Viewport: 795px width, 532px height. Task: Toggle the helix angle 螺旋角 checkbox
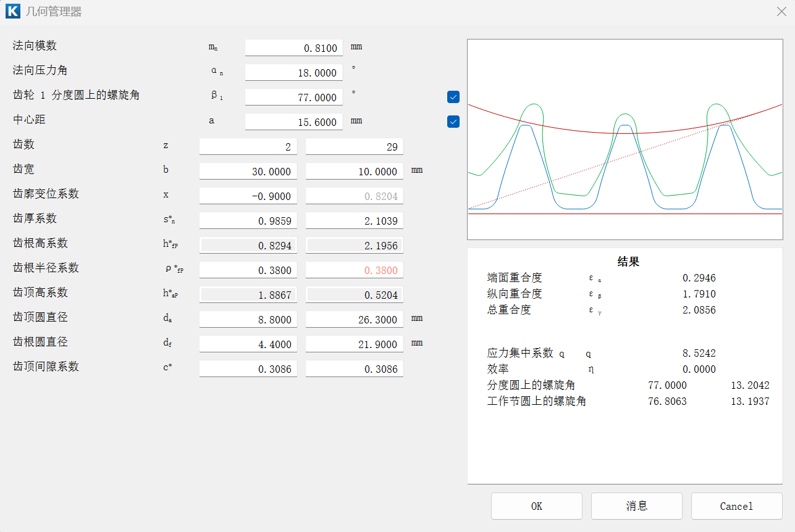point(453,97)
